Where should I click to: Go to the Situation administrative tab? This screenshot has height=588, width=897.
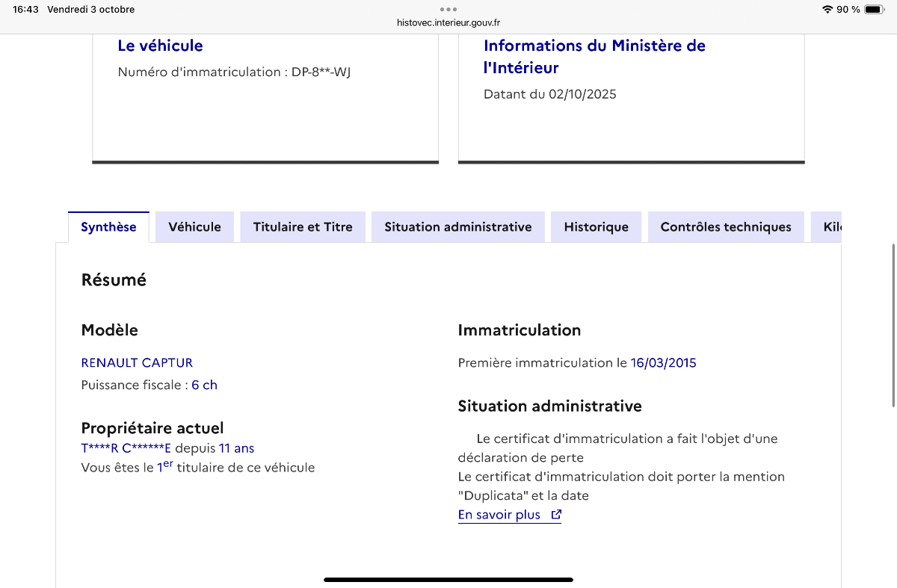tap(458, 227)
